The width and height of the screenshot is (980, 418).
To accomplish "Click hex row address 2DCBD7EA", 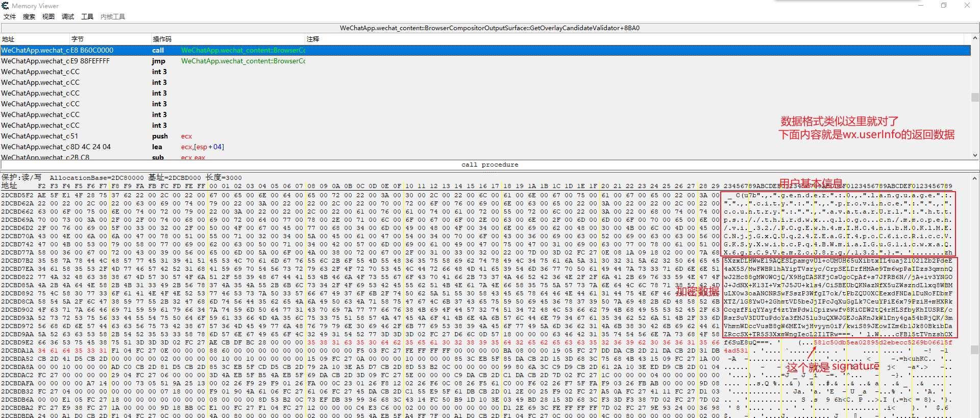I will click(17, 269).
